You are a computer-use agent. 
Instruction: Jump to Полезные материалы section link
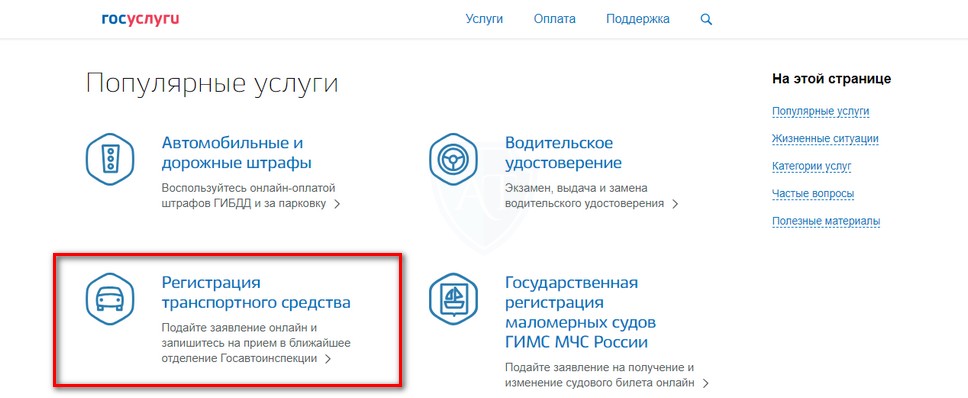point(826,221)
